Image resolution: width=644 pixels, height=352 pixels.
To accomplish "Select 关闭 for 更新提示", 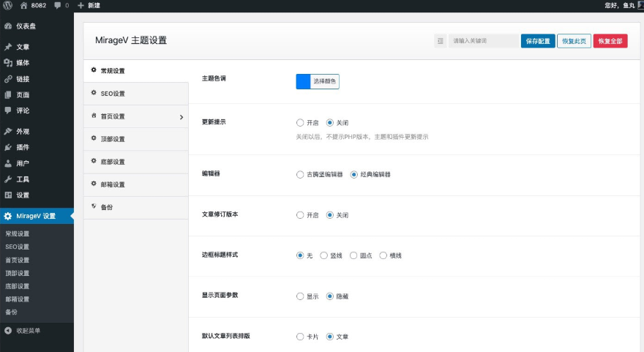I will point(329,122).
